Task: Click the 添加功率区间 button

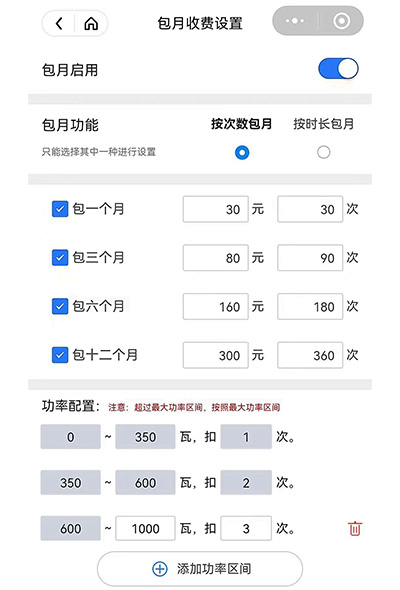Action: point(200,569)
